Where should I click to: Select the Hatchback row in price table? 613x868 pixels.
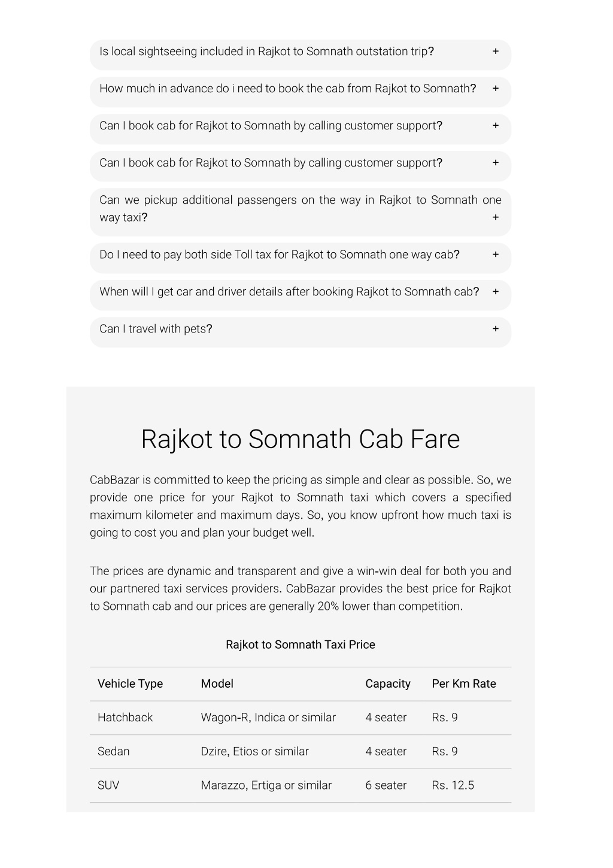(x=301, y=718)
